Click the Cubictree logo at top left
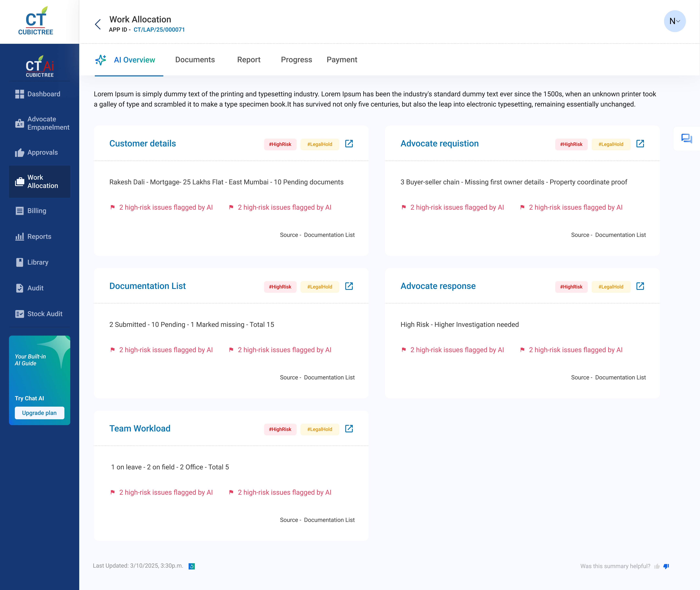 tap(36, 21)
